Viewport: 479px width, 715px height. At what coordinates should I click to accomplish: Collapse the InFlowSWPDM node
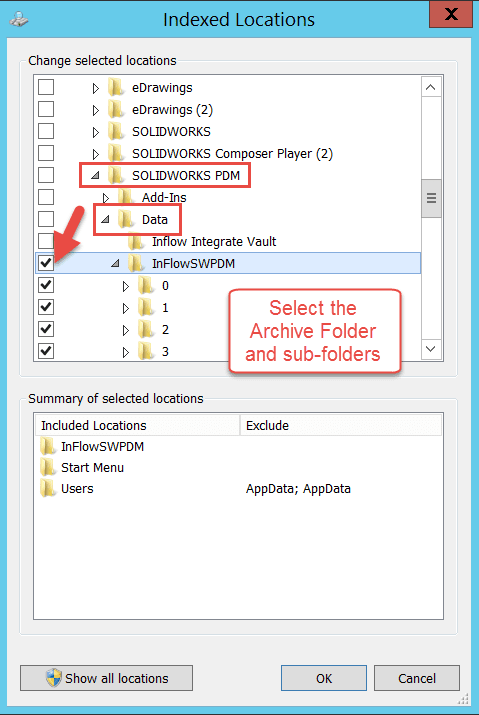(115, 263)
